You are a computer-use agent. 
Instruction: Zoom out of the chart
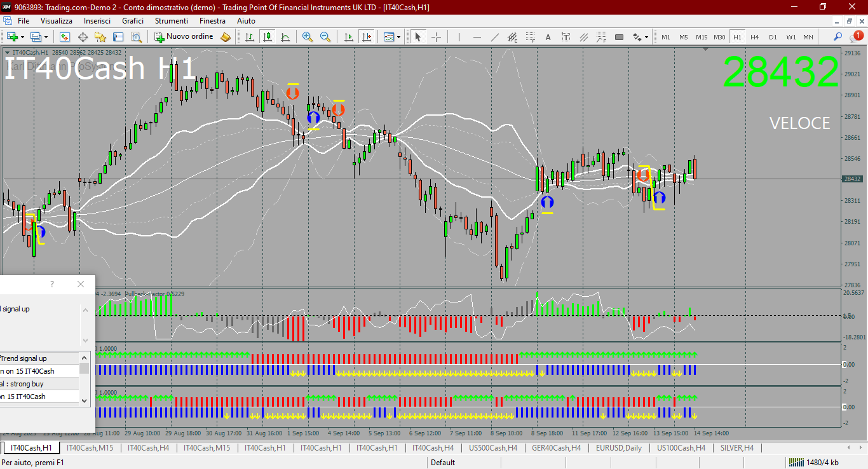(325, 37)
